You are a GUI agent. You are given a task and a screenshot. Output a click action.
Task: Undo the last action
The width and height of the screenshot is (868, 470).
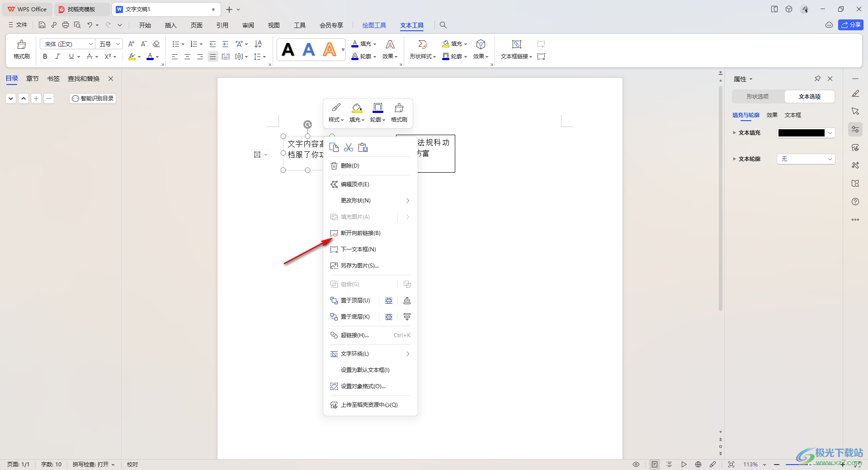[x=90, y=25]
